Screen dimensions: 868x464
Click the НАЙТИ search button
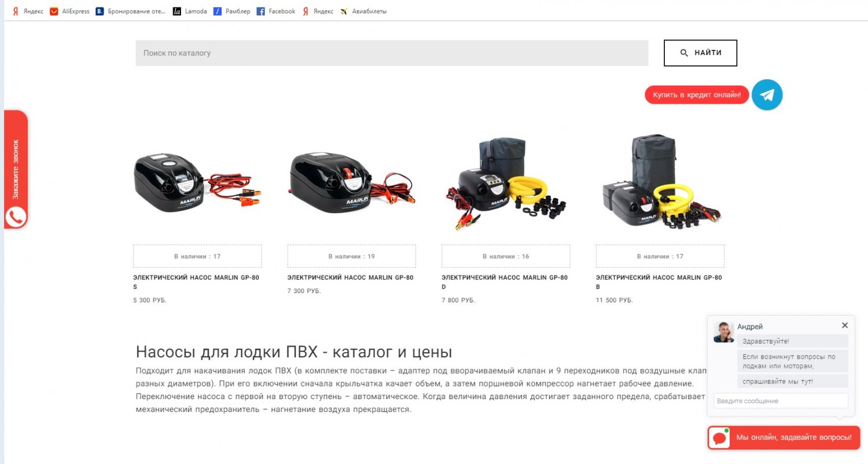coord(700,53)
